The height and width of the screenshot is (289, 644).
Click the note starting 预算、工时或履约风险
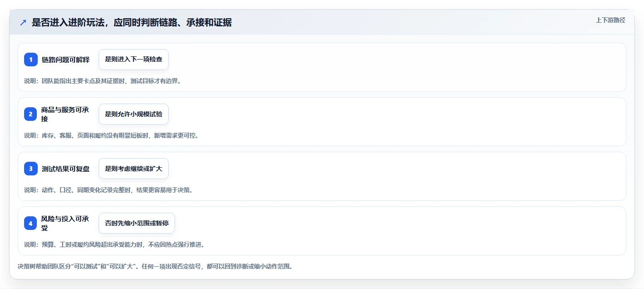(115, 244)
